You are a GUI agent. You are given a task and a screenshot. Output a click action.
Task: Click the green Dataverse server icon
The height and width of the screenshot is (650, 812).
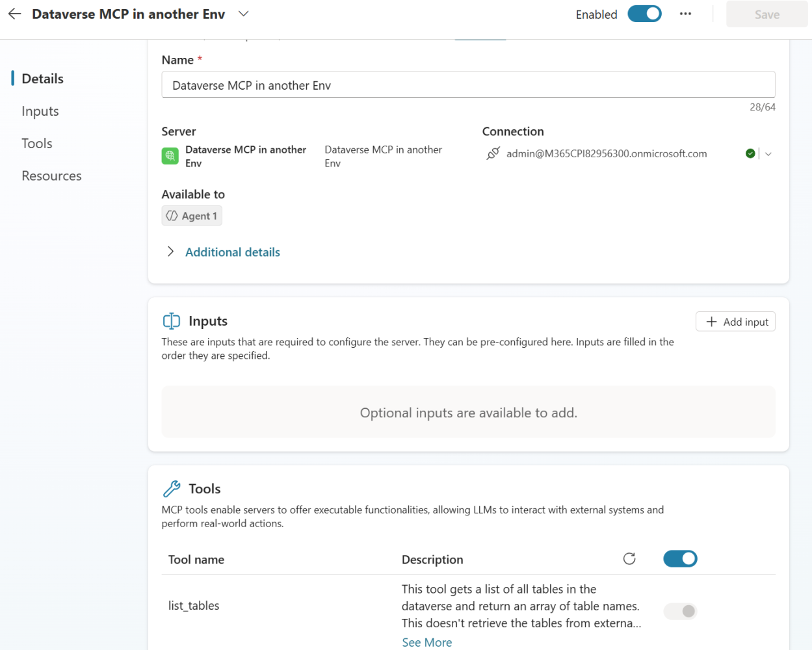[170, 156]
